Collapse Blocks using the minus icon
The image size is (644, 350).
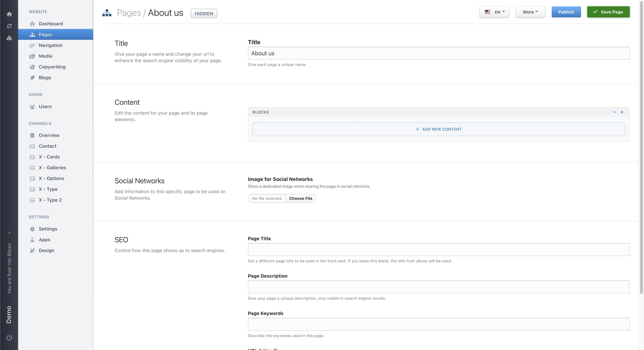click(615, 112)
